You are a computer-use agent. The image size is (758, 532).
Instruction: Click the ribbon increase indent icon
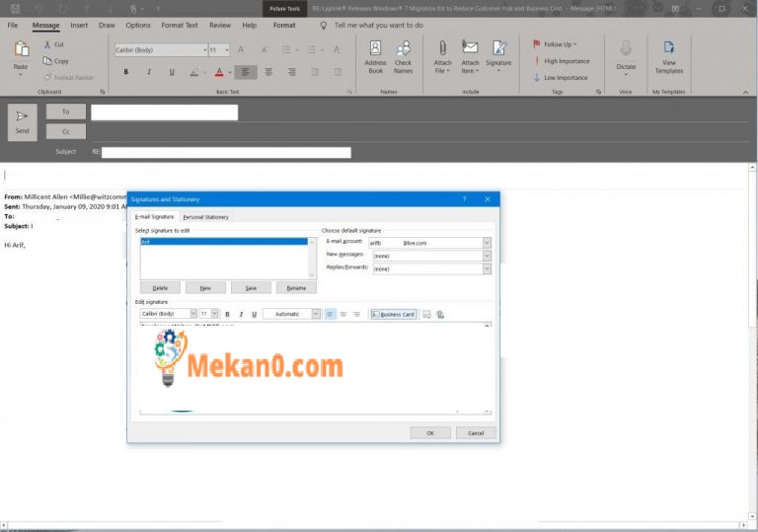(x=338, y=72)
